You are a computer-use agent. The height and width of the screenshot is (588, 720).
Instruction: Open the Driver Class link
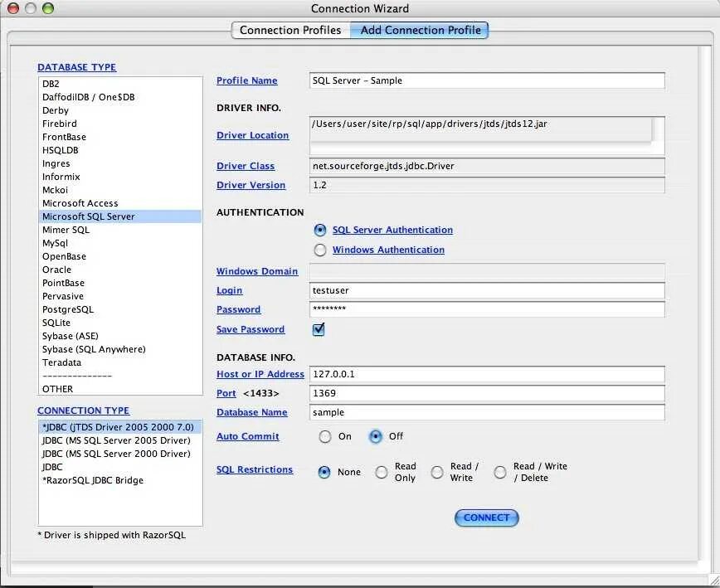coord(246,166)
